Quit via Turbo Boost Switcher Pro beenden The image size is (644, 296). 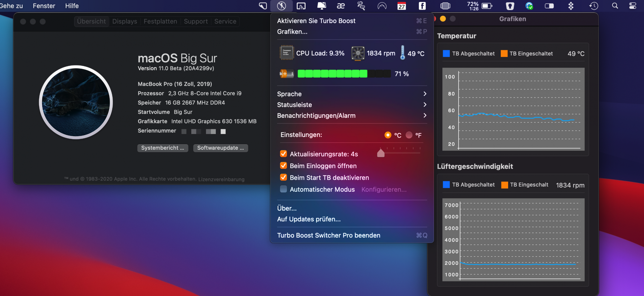pos(352,235)
